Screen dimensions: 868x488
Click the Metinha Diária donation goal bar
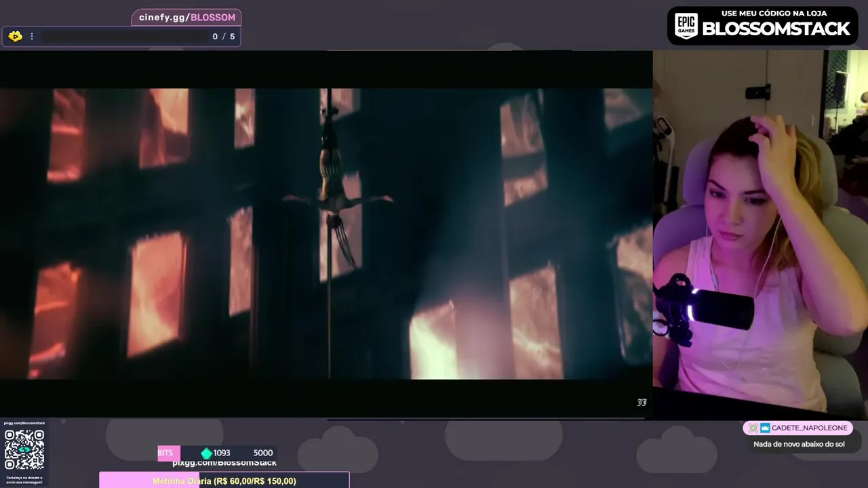224,481
